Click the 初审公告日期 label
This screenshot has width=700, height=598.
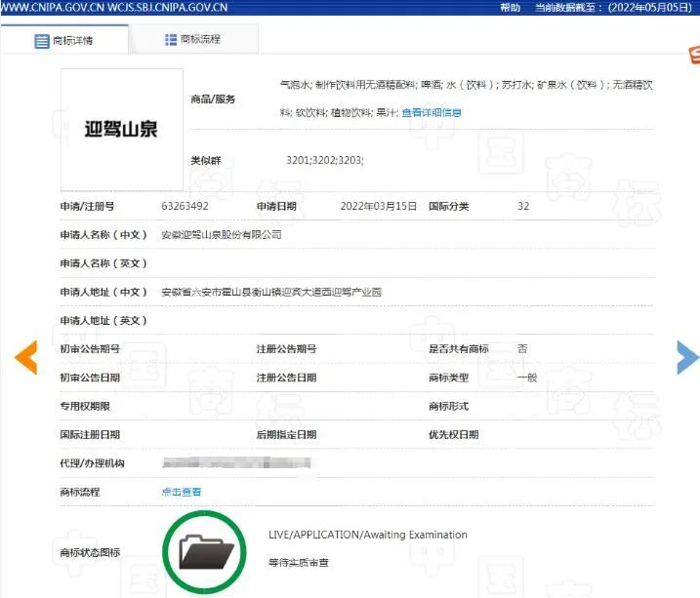(x=90, y=378)
